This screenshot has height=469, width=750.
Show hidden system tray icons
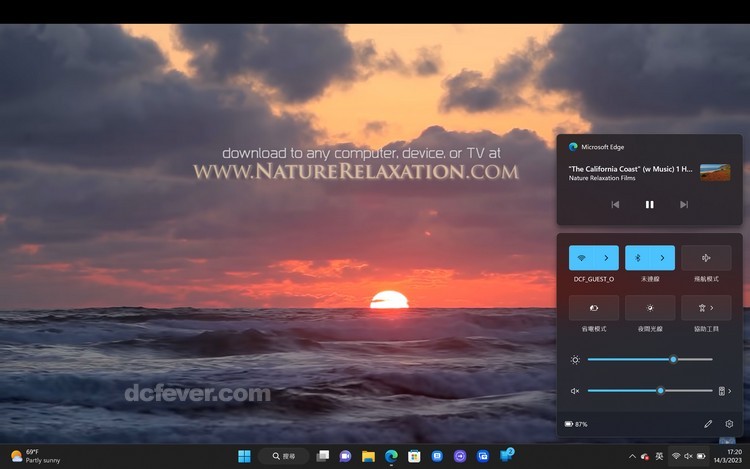[x=632, y=457]
